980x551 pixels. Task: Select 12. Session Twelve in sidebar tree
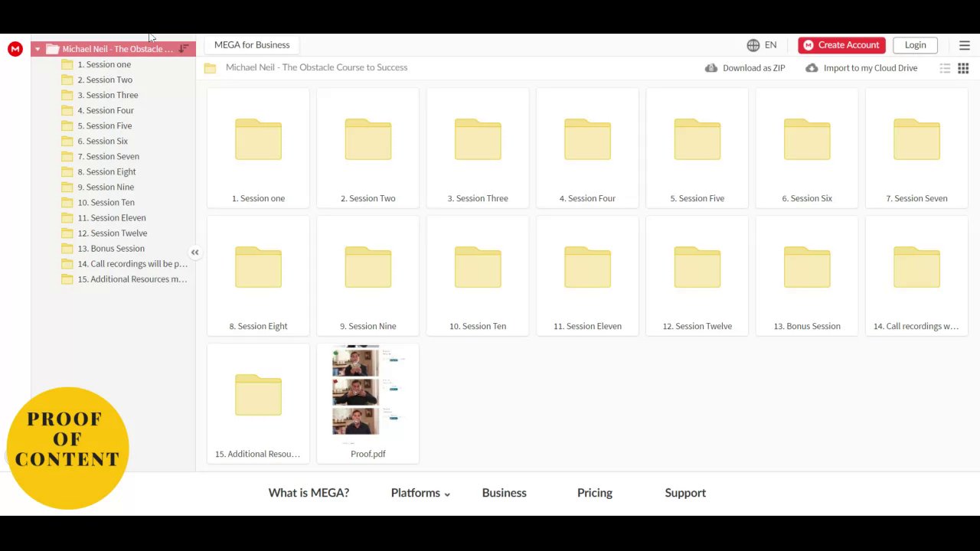coord(113,233)
